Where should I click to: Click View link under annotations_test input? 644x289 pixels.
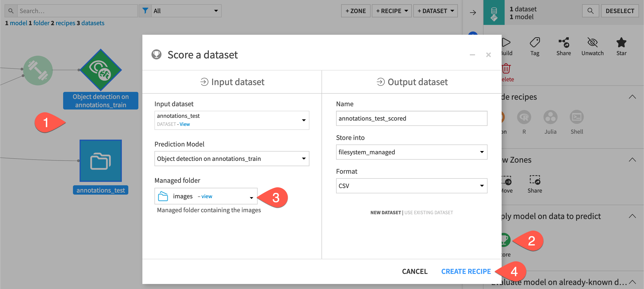[185, 124]
